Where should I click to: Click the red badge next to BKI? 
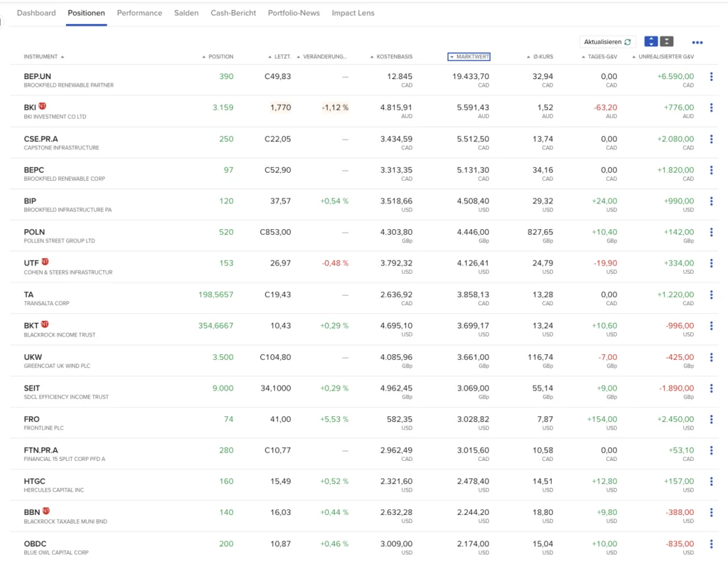pos(42,107)
